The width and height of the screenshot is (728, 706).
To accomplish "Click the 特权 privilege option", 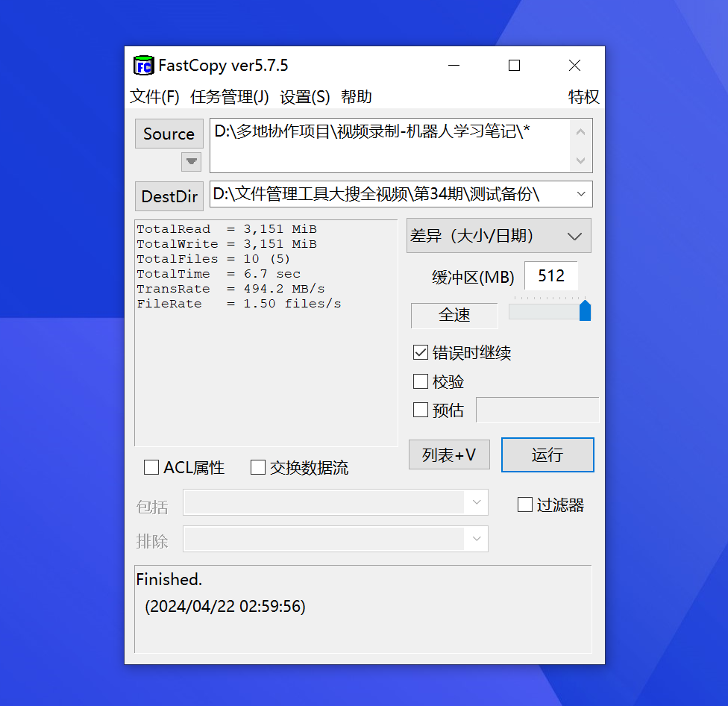I will (584, 96).
